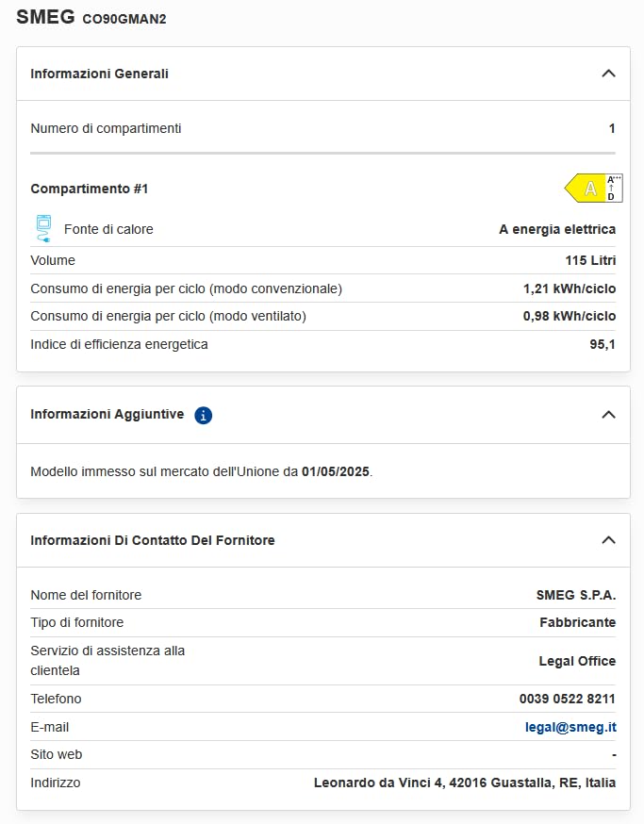644x824 pixels.
Task: Click the Informazioni Aggiuntive header title
Action: coord(107,414)
